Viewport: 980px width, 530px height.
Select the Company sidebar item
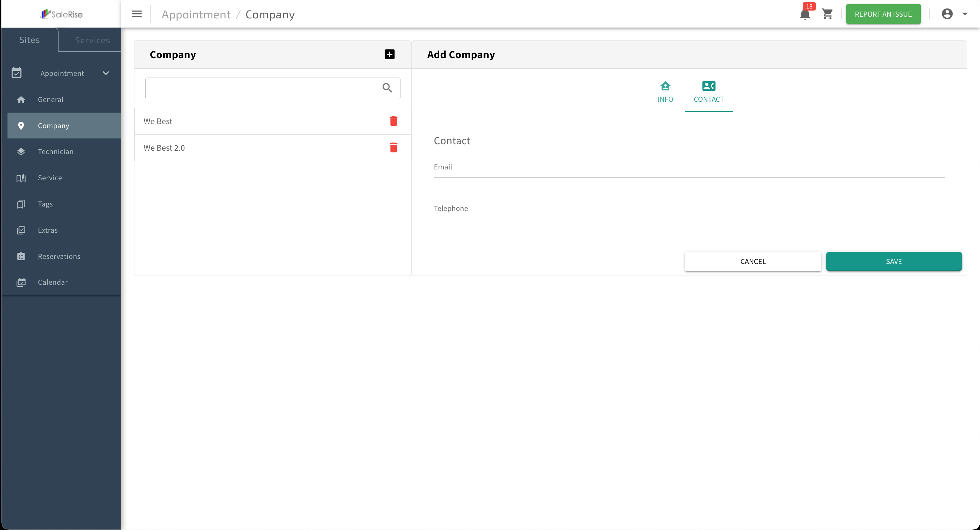coord(64,126)
